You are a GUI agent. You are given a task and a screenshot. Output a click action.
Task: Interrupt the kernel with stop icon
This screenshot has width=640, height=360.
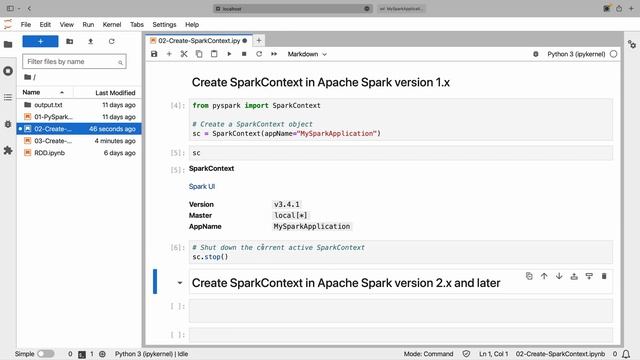[244, 54]
